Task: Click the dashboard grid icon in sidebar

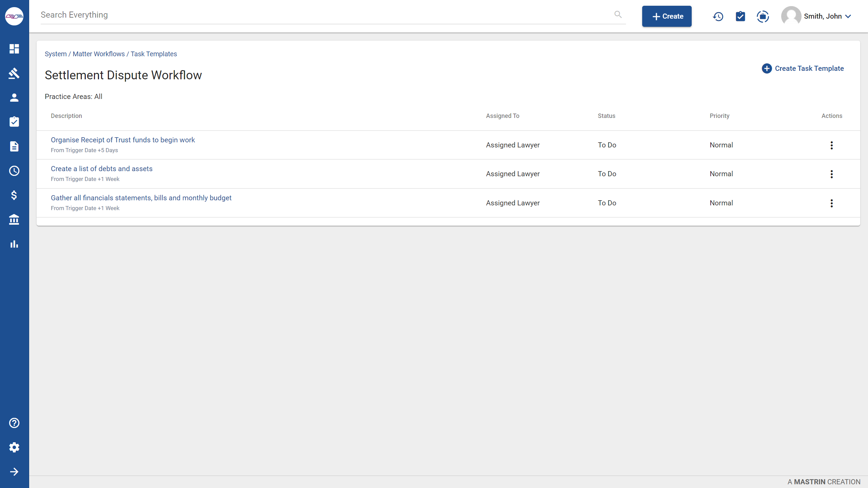Action: pos(14,49)
